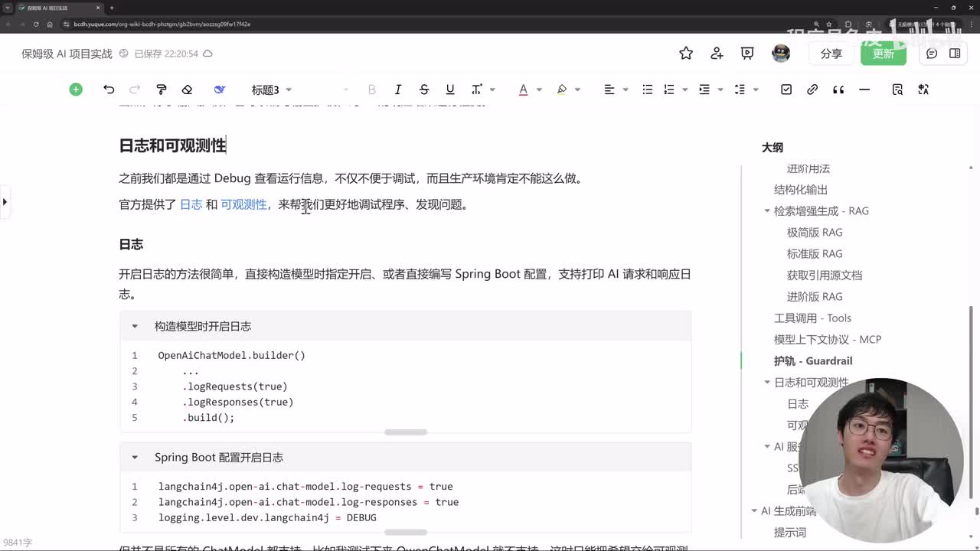Insert a task checkbox item
The image size is (980, 551).
[786, 90]
